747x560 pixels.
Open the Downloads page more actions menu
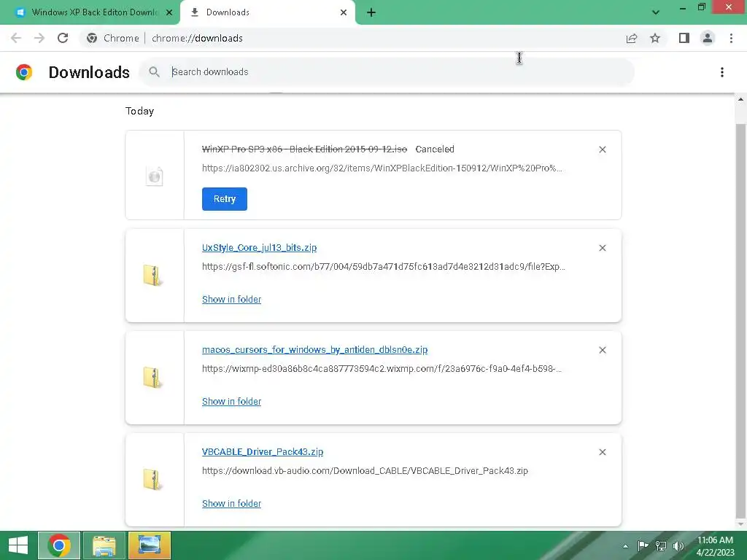(722, 72)
